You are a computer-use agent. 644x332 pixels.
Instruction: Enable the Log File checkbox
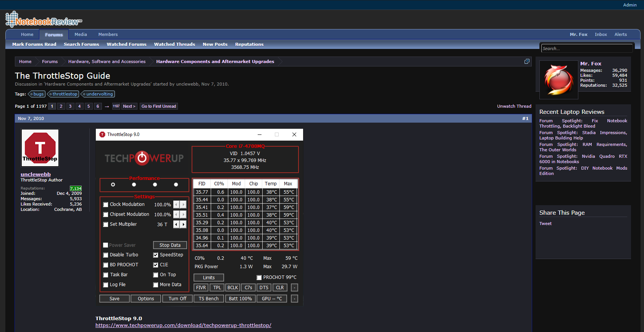click(106, 285)
